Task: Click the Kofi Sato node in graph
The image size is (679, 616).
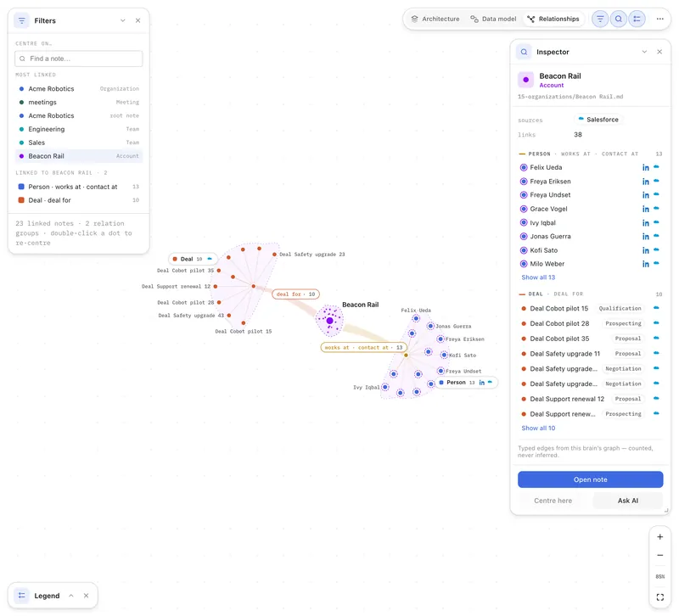Action: click(x=444, y=355)
